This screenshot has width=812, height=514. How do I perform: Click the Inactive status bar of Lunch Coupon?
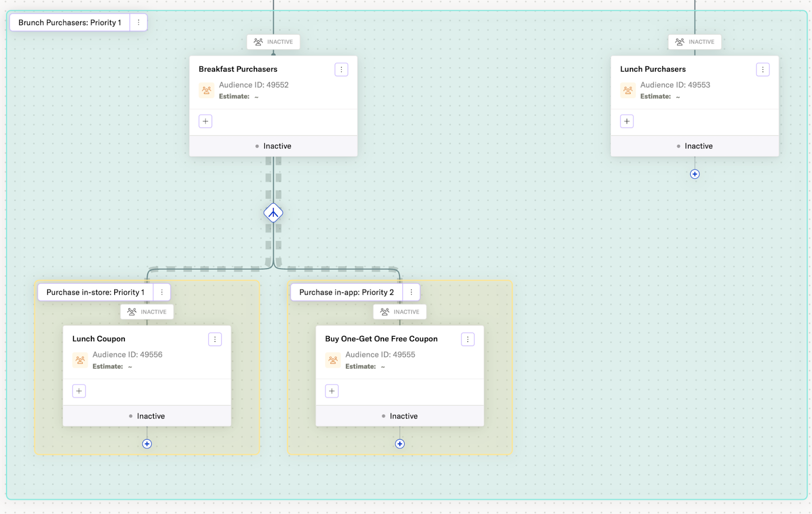[147, 416]
